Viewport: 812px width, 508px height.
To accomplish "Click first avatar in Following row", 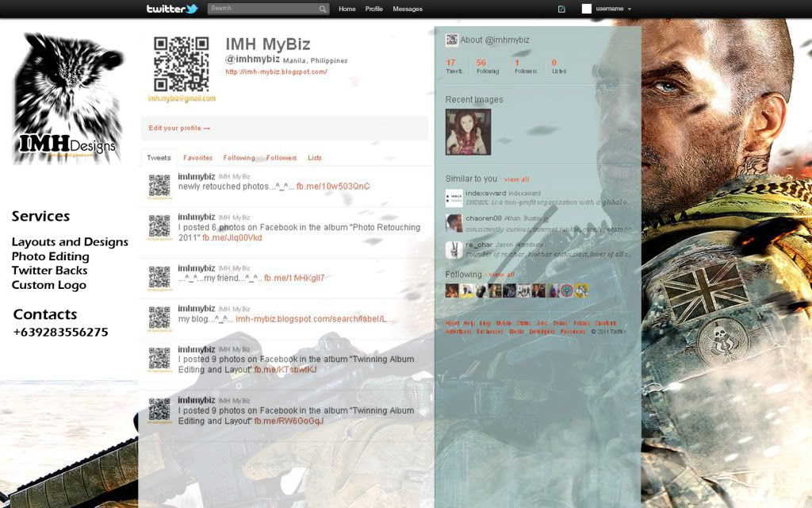I will point(452,291).
